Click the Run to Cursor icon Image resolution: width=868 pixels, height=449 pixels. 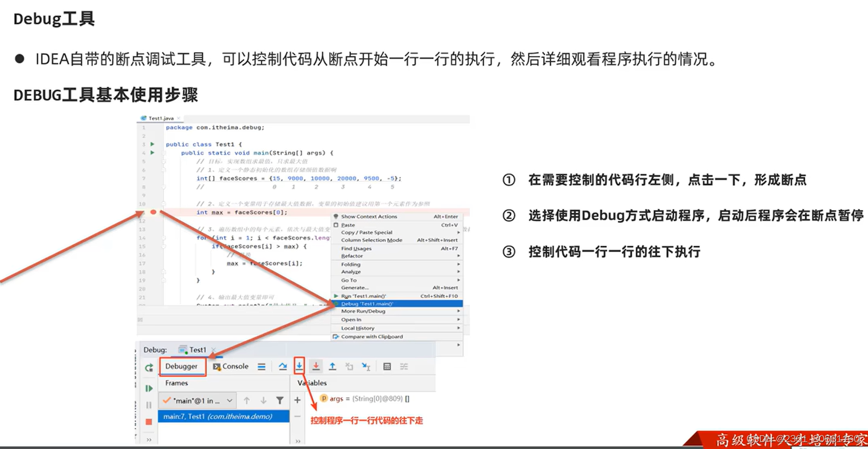point(366,366)
